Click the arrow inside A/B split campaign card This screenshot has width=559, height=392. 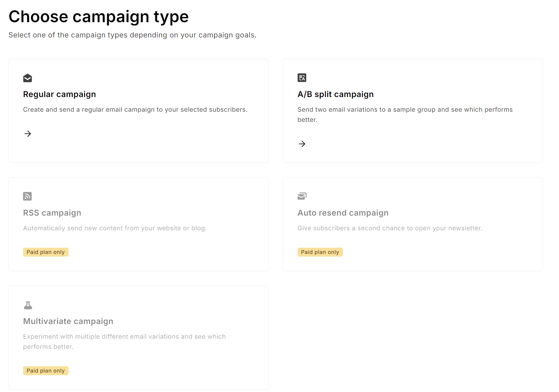[302, 144]
